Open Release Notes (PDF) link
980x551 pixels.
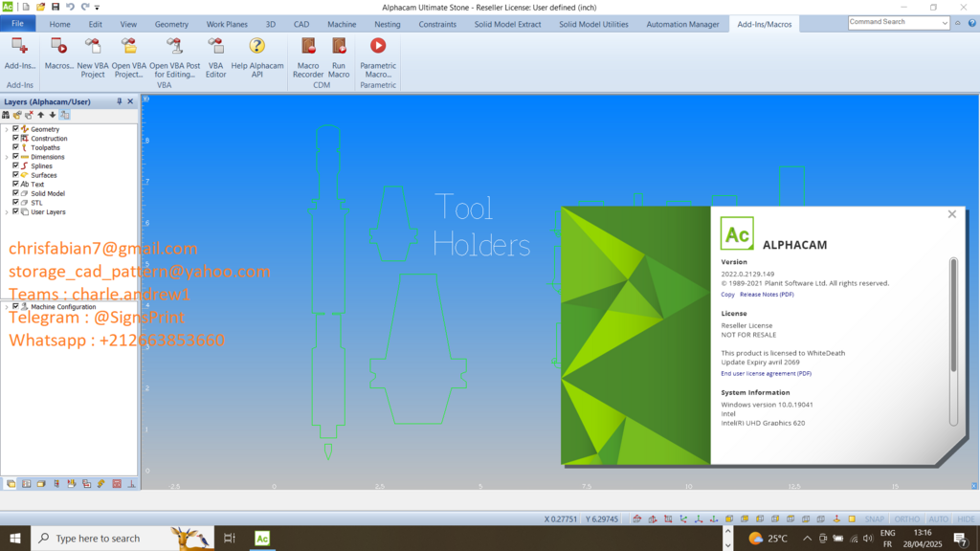[767, 295]
